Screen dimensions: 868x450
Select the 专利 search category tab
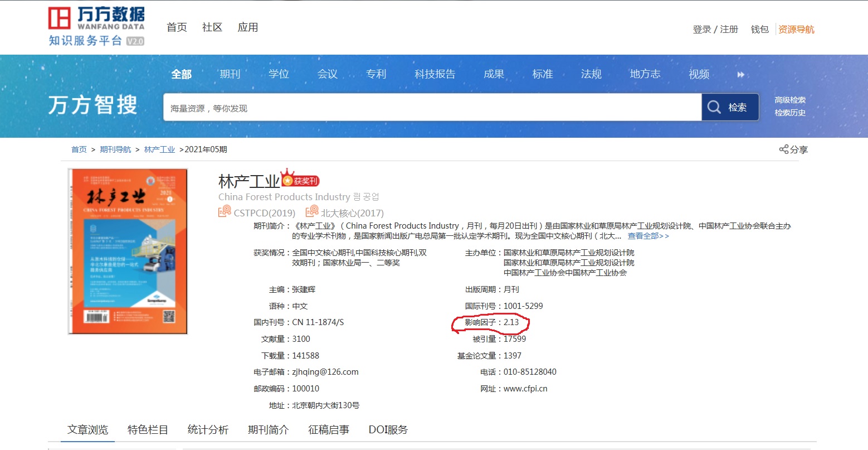(x=376, y=74)
